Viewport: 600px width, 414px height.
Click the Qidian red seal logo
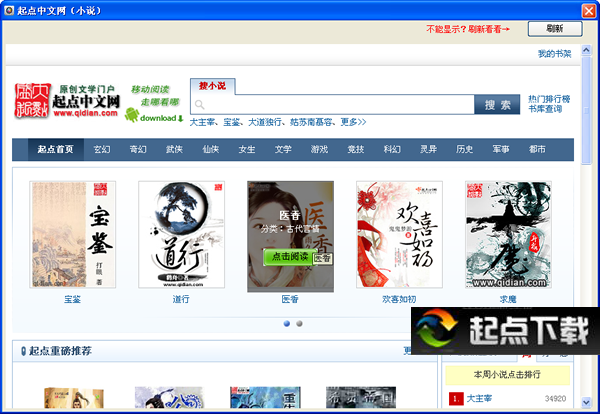[33, 100]
